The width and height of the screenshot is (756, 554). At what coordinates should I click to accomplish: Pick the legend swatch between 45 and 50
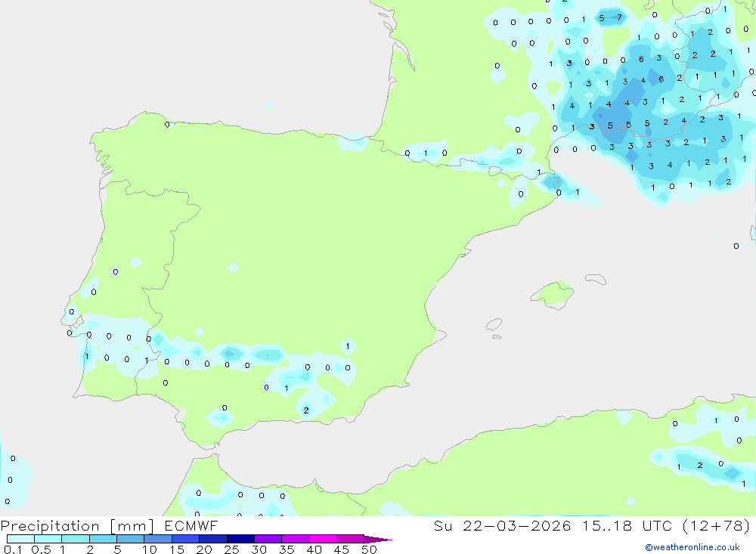coord(350,539)
